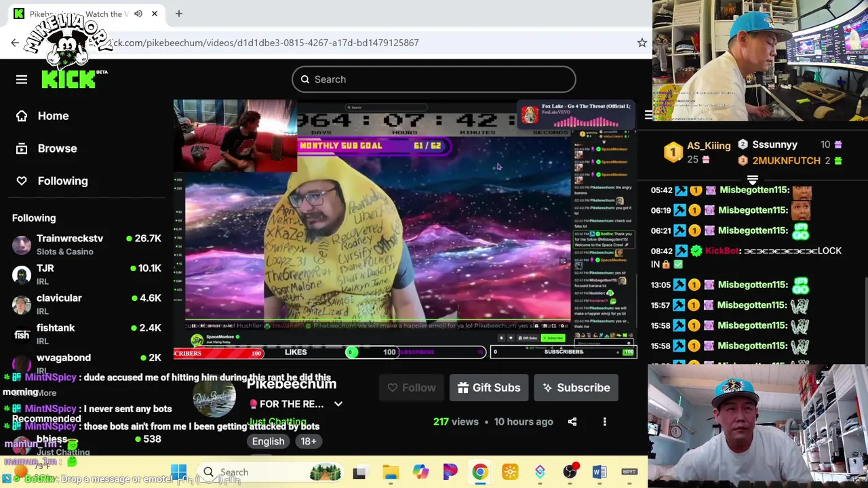Screen dimensions: 868x488
Task: Open the three-dot video options menu
Action: click(605, 422)
